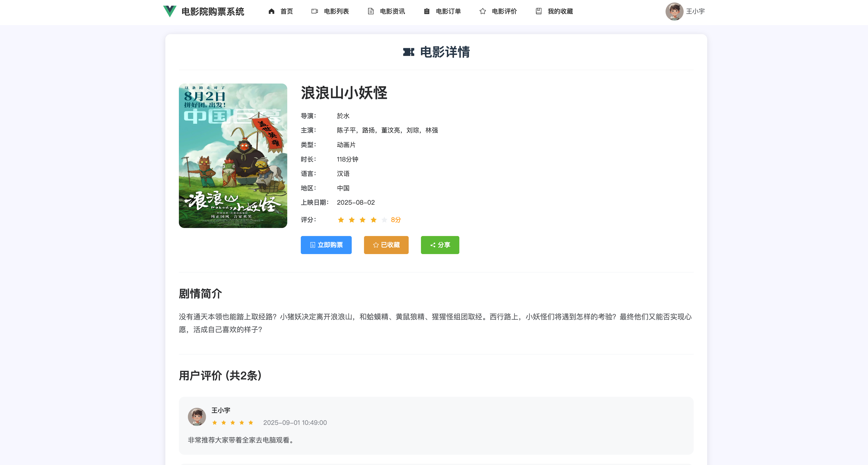Click the ticket icon beside 电影详情
Image resolution: width=868 pixels, height=465 pixels.
(x=408, y=52)
